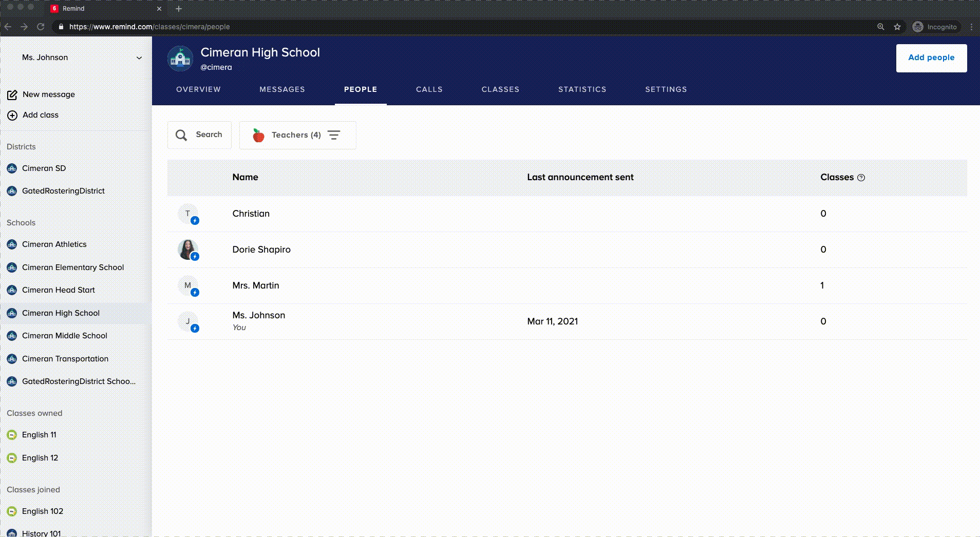Select the English 11 class icon
This screenshot has width=980, height=537.
tap(11, 434)
